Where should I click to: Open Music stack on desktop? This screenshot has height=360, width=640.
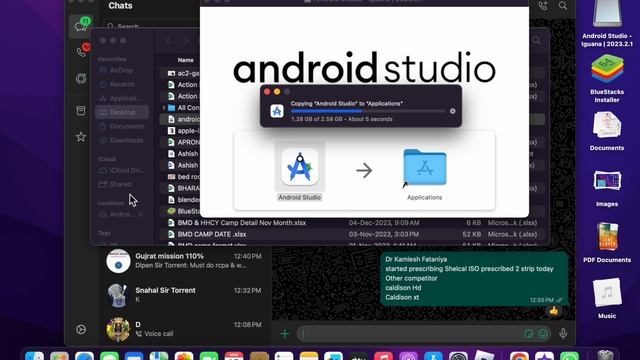click(x=607, y=298)
